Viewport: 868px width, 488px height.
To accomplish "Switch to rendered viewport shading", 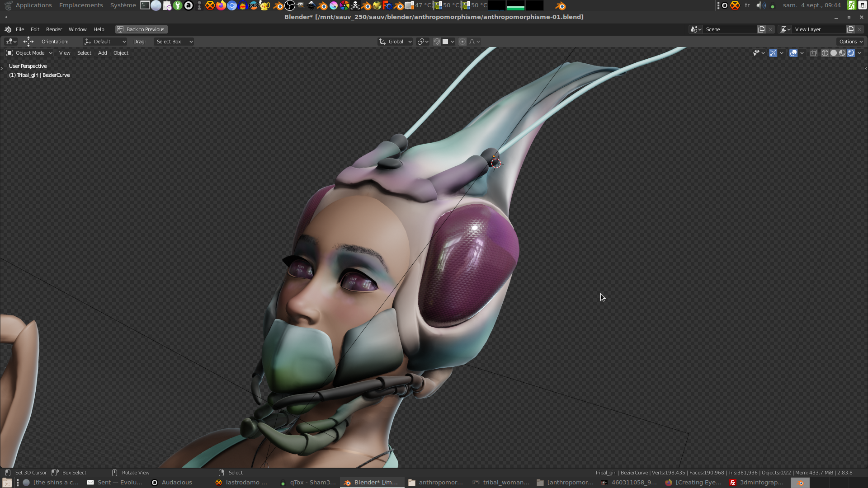I will click(851, 53).
